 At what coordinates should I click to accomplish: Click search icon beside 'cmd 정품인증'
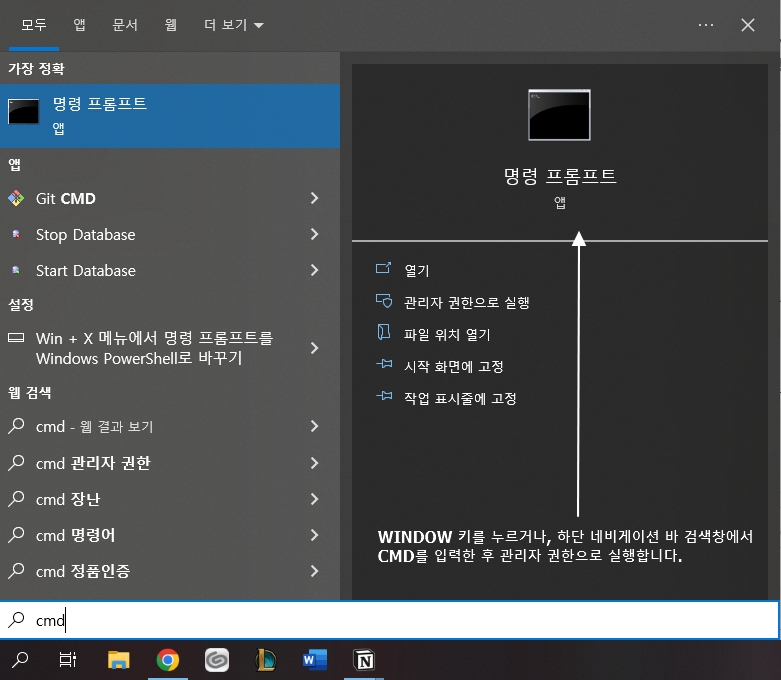[x=16, y=571]
